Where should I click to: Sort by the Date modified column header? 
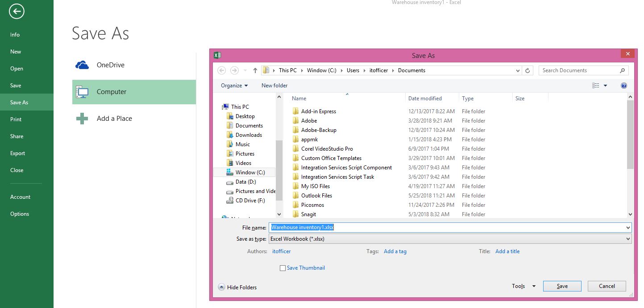tap(425, 99)
